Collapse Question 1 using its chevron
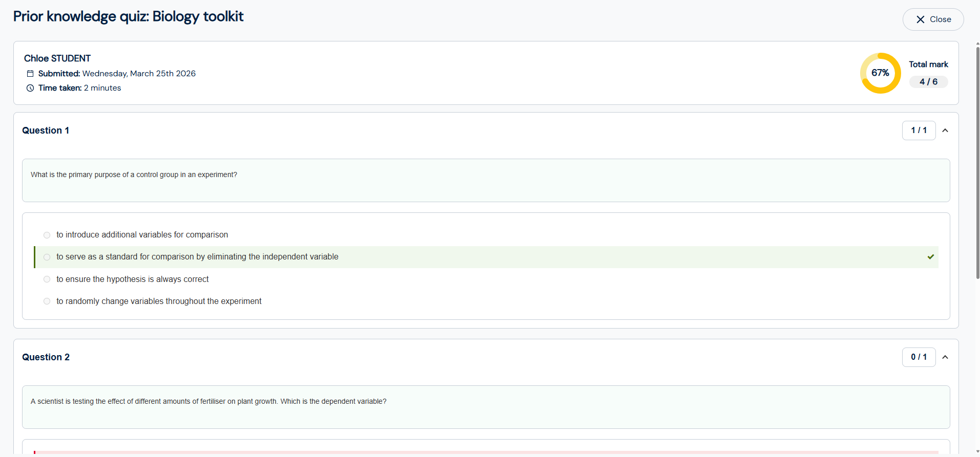Screen dimensions: 980x457 tap(945, 130)
